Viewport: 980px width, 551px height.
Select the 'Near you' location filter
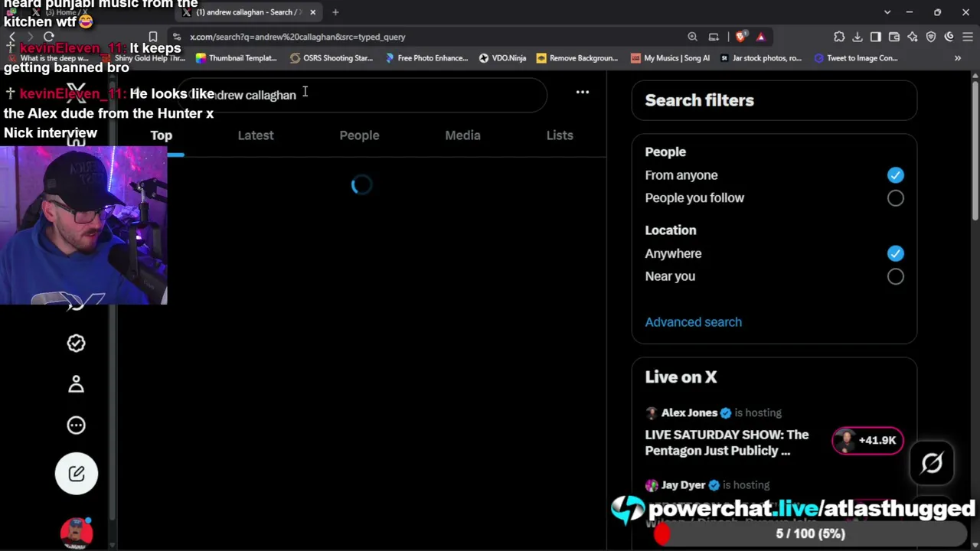895,276
